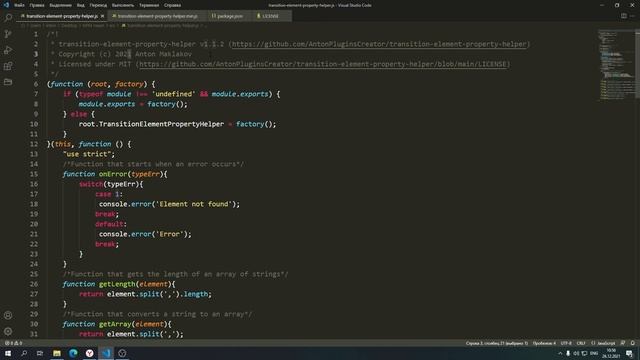The image size is (640, 360).
Task: Open File Explorer from the taskbar
Action: pyautogui.click(x=57, y=353)
